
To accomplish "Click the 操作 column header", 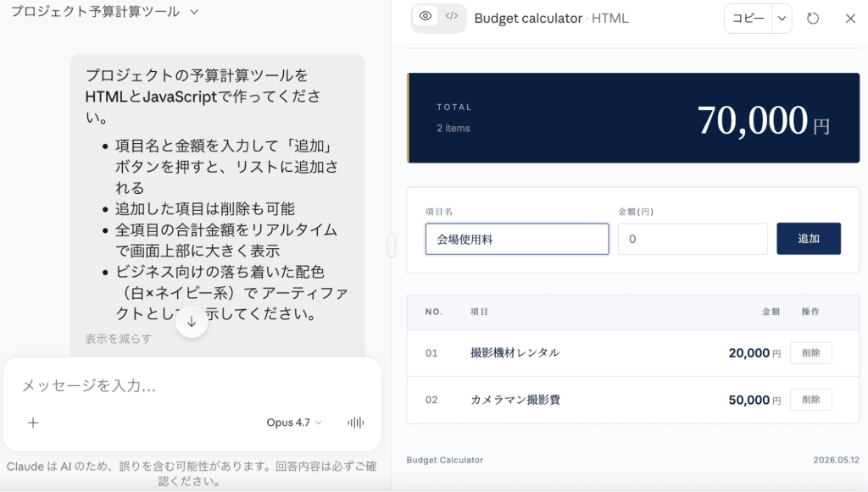I will (810, 312).
